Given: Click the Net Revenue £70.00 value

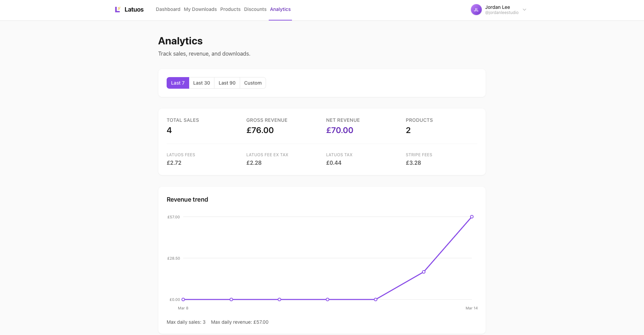Looking at the screenshot, I should click(339, 130).
